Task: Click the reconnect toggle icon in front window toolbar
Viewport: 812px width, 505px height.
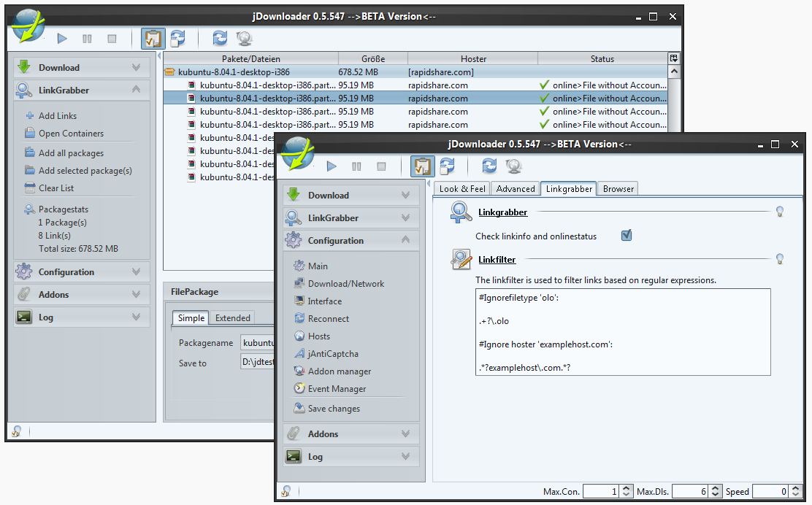Action: (x=448, y=166)
